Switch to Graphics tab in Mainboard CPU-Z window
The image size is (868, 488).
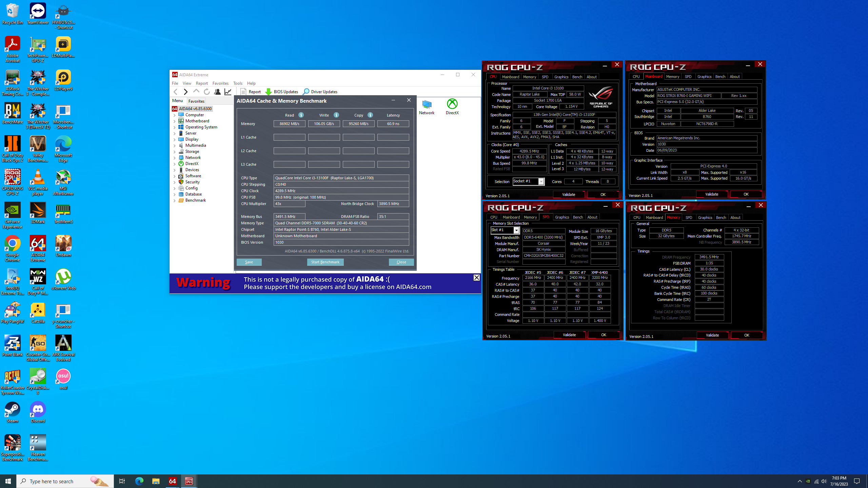point(704,77)
